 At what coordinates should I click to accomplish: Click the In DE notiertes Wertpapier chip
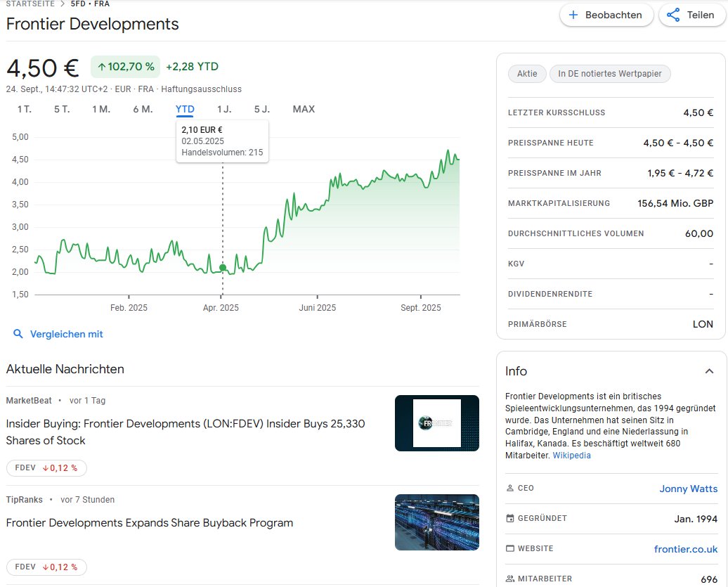point(610,74)
